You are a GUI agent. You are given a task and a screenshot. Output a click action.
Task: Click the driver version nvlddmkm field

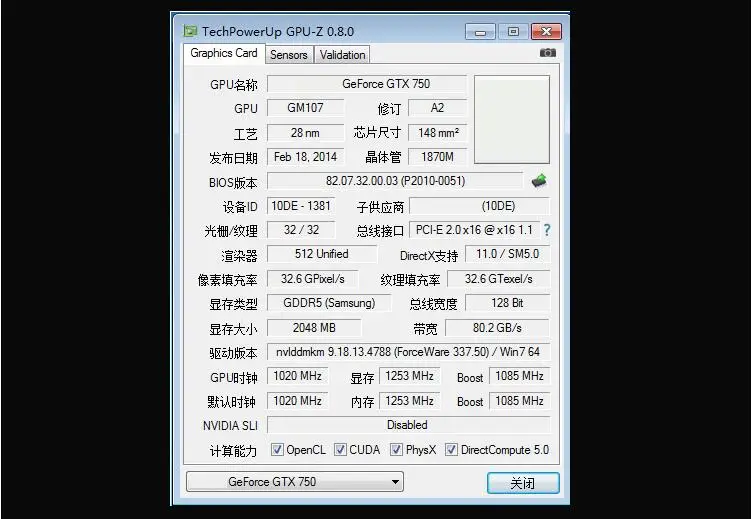pos(408,352)
